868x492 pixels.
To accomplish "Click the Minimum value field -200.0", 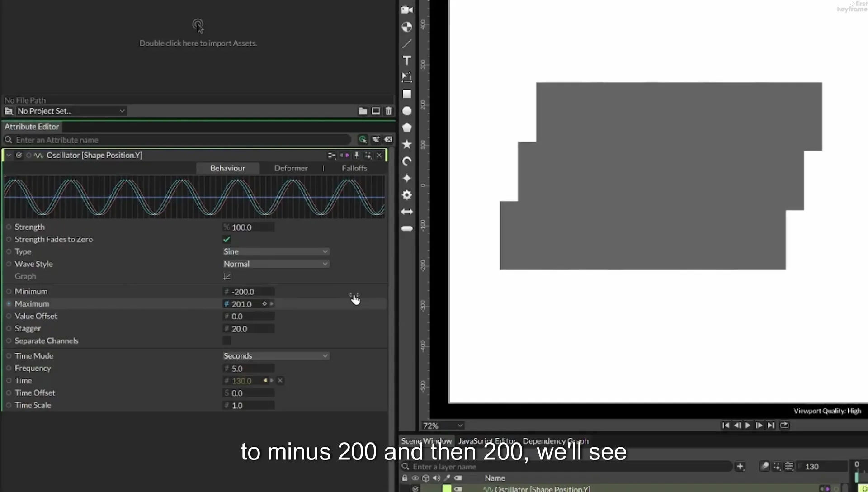I will tap(249, 292).
